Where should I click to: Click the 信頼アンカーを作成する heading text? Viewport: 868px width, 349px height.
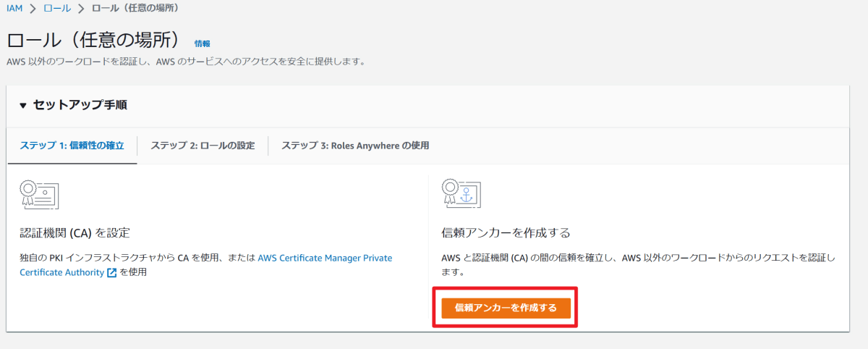click(x=506, y=233)
